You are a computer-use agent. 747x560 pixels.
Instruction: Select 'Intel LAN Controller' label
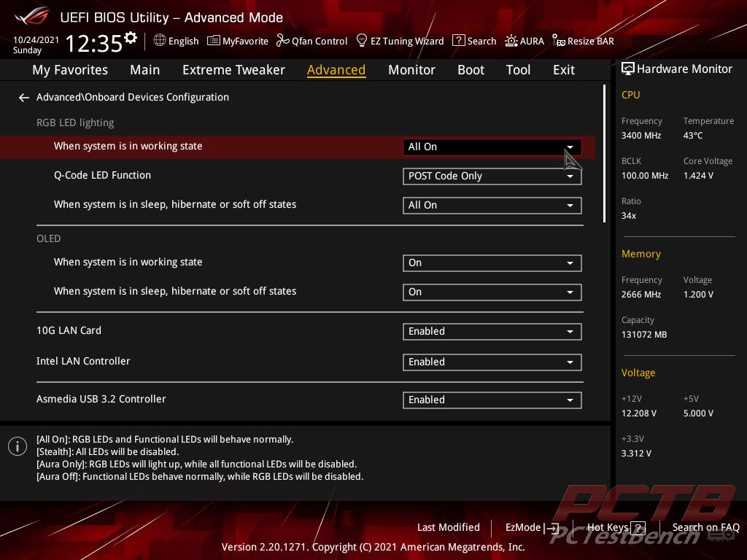[x=83, y=361]
